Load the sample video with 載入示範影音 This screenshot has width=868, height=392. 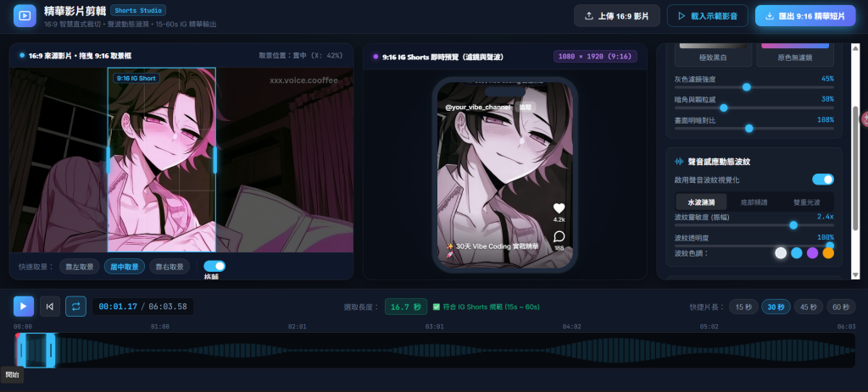point(707,16)
